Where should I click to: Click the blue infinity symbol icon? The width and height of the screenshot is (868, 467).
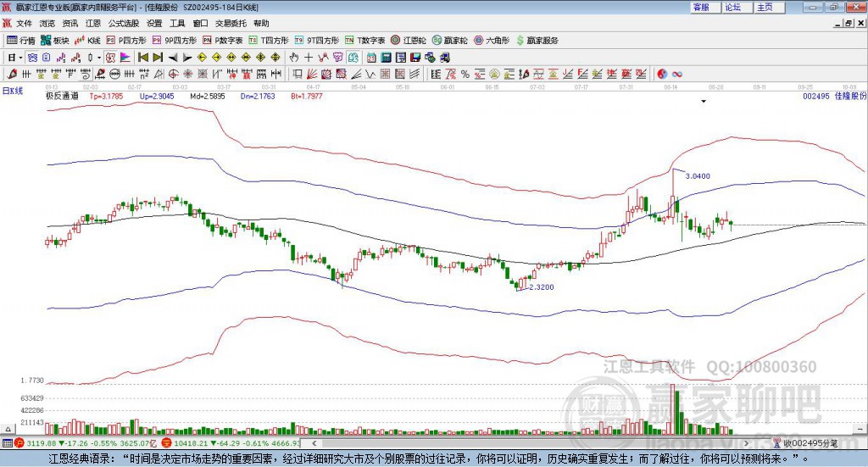point(677,74)
